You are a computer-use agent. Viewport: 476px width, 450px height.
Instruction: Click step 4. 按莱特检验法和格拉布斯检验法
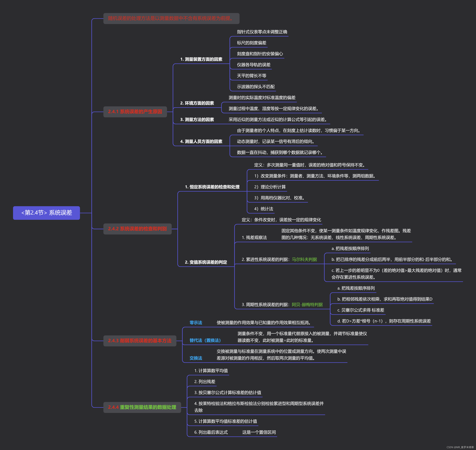259,407
